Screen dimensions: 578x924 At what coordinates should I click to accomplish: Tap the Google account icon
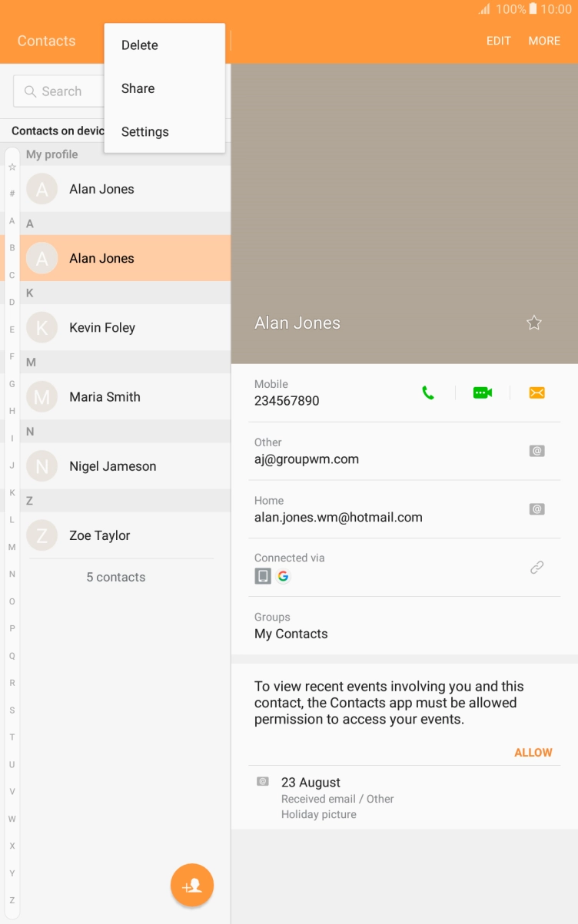[284, 576]
